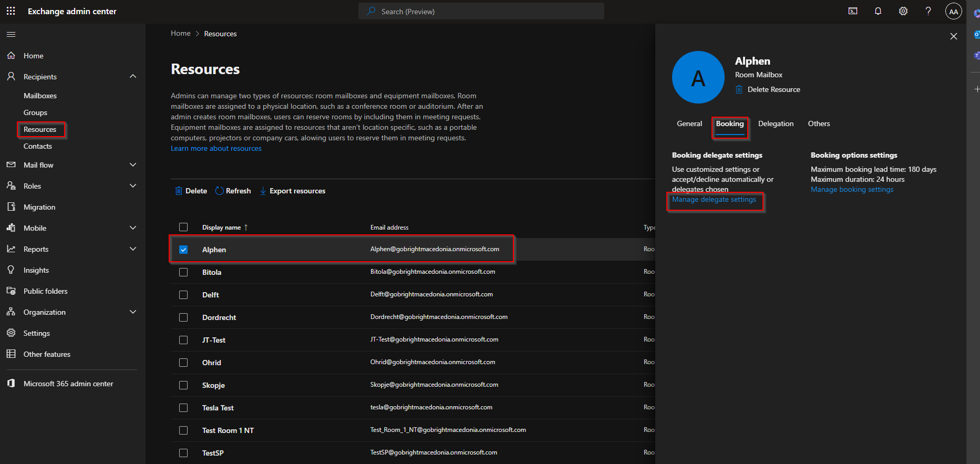Check the Tesla Test row checkbox
Viewport: 980px width, 464px height.
click(x=183, y=408)
